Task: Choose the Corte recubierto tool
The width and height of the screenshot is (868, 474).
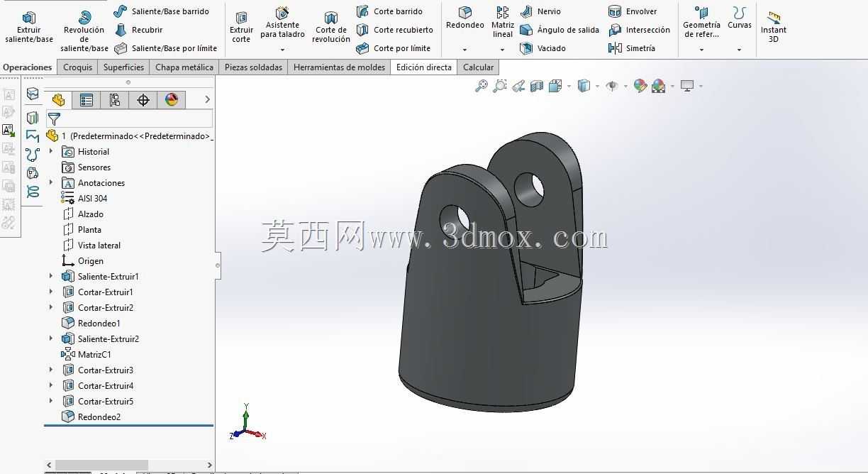Action: 394,30
